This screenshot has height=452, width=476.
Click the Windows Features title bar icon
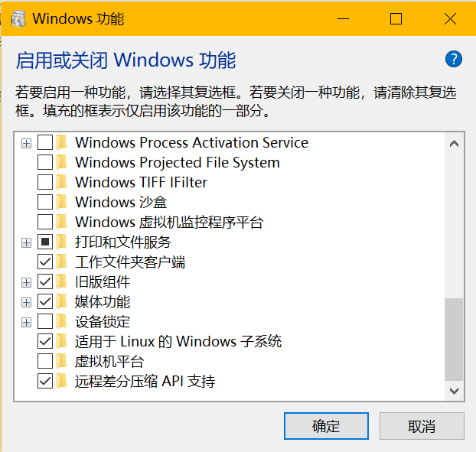pos(15,19)
